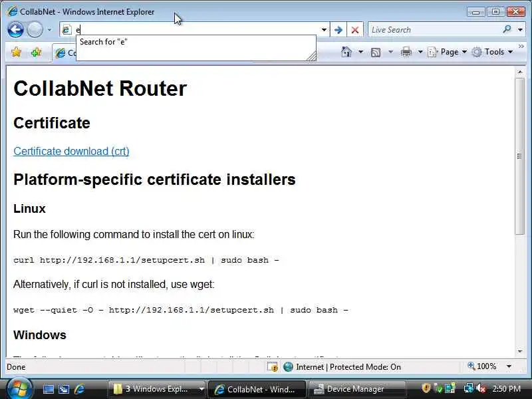Switch to CollabNet taskbar button
The width and height of the screenshot is (532, 399).
pos(257,389)
